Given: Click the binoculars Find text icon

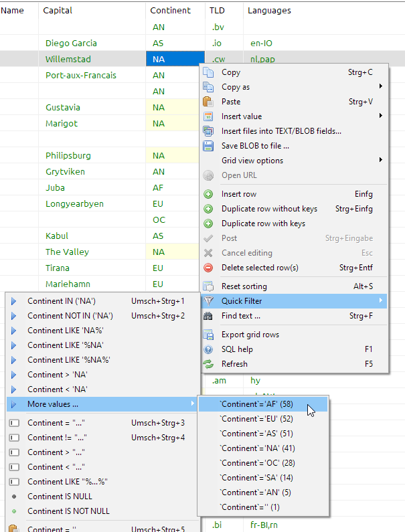Looking at the screenshot, I should [208, 316].
